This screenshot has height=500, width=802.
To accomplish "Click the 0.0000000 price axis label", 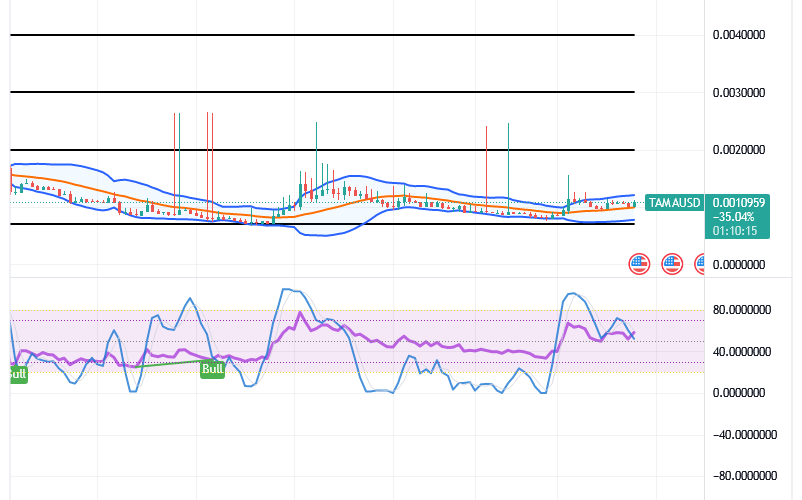I will point(739,265).
